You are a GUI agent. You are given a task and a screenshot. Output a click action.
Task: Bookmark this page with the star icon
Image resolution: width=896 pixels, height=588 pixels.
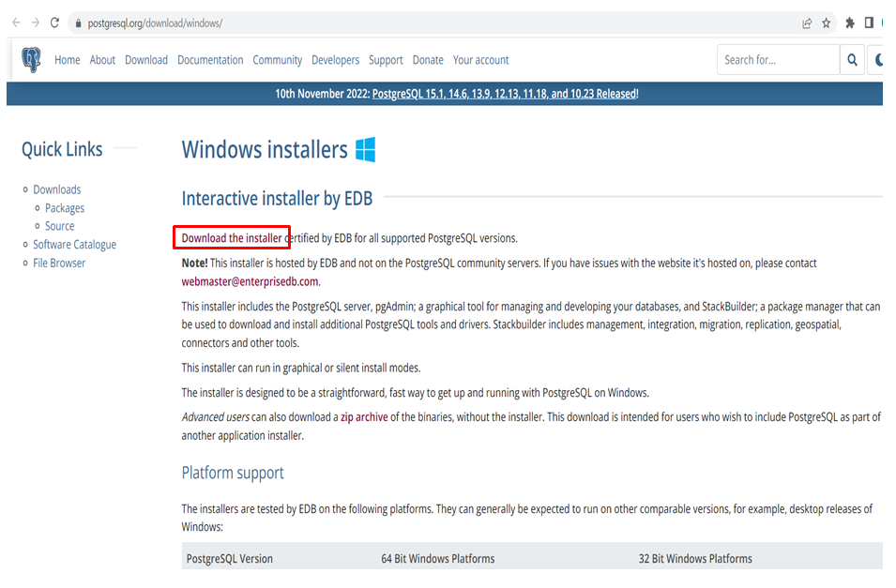click(826, 23)
